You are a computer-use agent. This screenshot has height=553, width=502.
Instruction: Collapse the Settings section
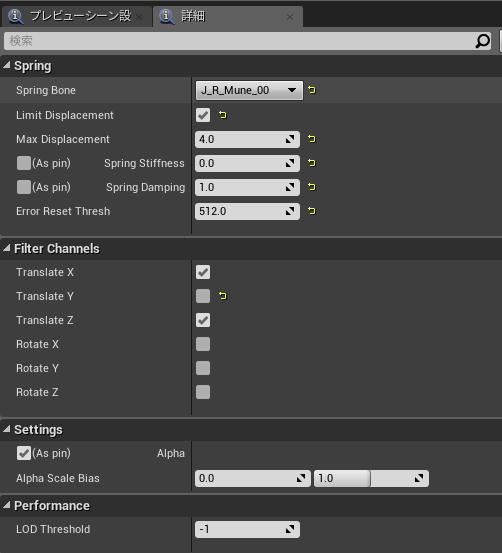point(6,429)
